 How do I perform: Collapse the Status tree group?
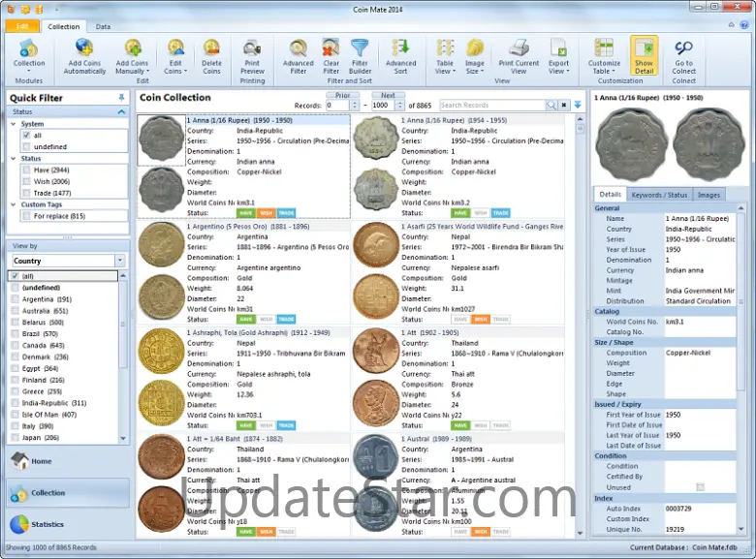pos(14,159)
